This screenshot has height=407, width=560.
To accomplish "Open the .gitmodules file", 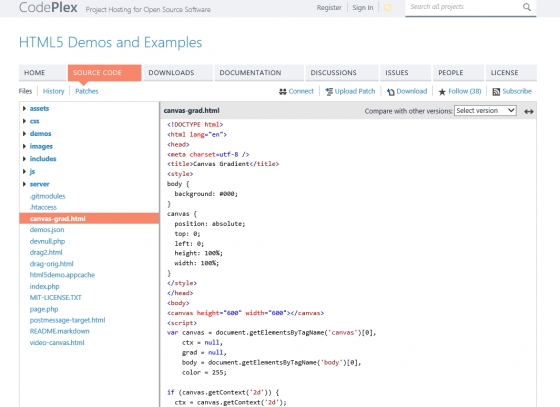I will pos(48,196).
